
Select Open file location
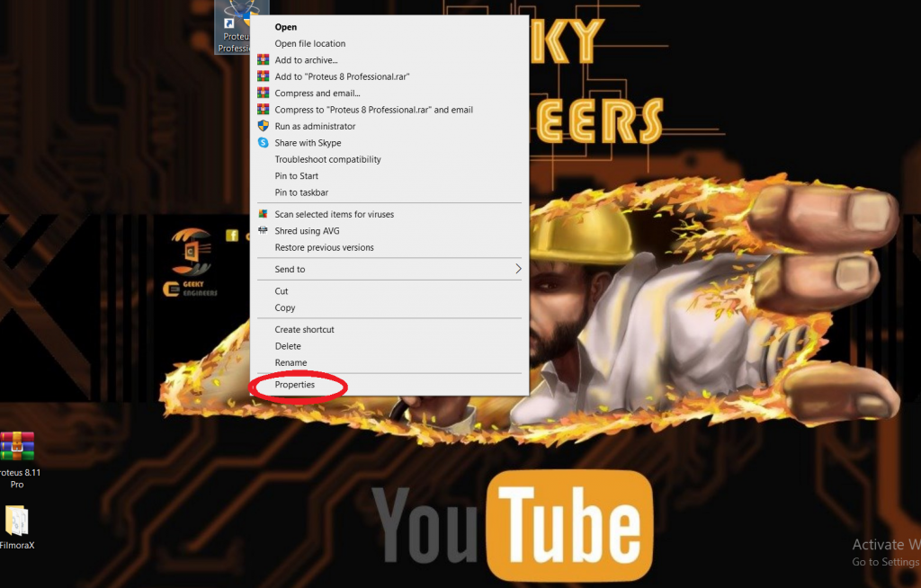(389, 43)
